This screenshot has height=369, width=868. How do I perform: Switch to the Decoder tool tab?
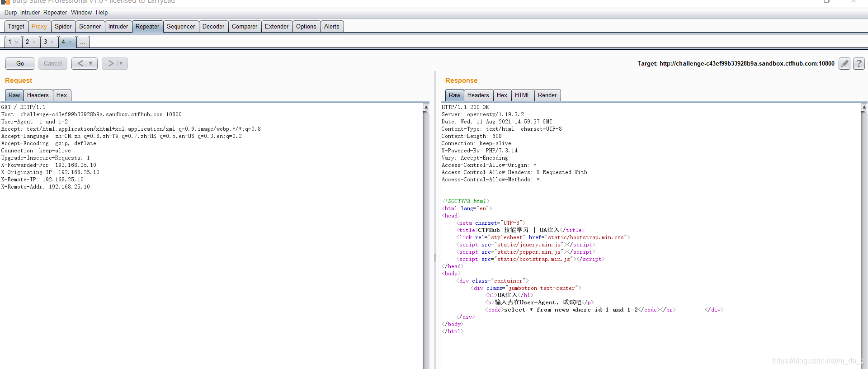213,27
